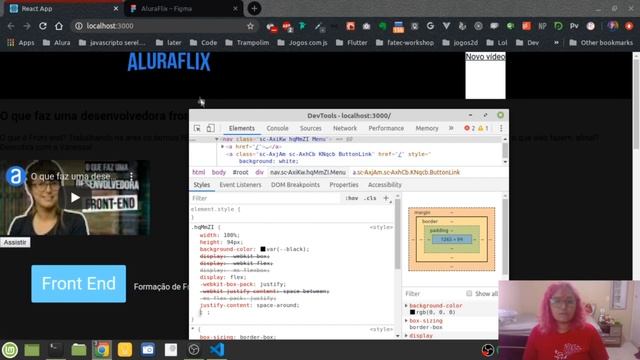
Task: Click the browser back arrow
Action: [11, 26]
